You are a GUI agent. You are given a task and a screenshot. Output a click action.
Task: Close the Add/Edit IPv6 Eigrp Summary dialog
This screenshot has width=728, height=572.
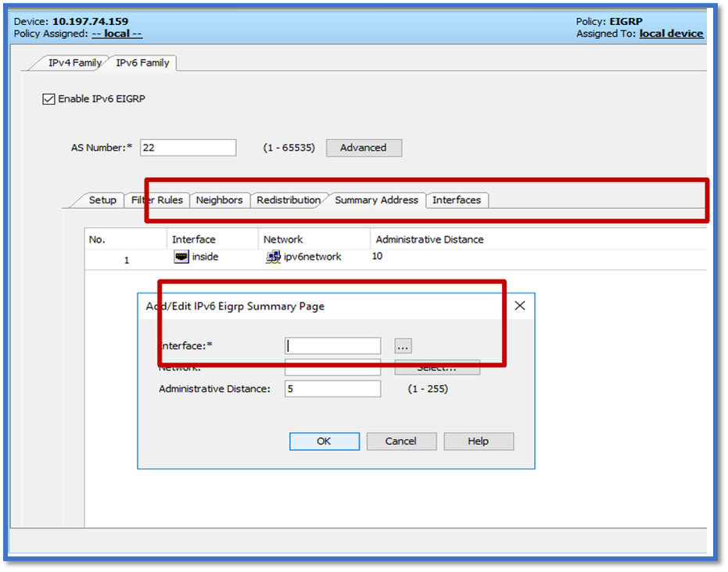(x=520, y=306)
